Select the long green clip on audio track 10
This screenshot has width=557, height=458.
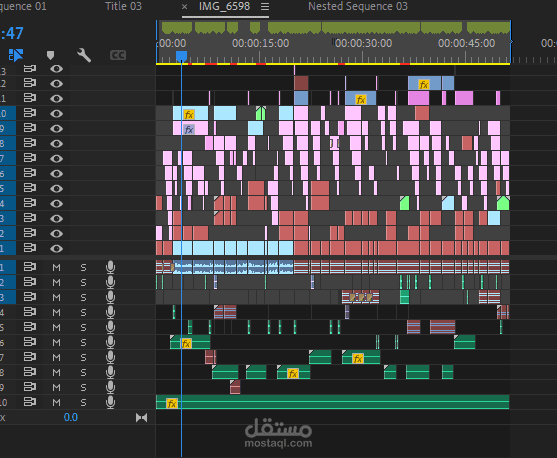point(332,402)
